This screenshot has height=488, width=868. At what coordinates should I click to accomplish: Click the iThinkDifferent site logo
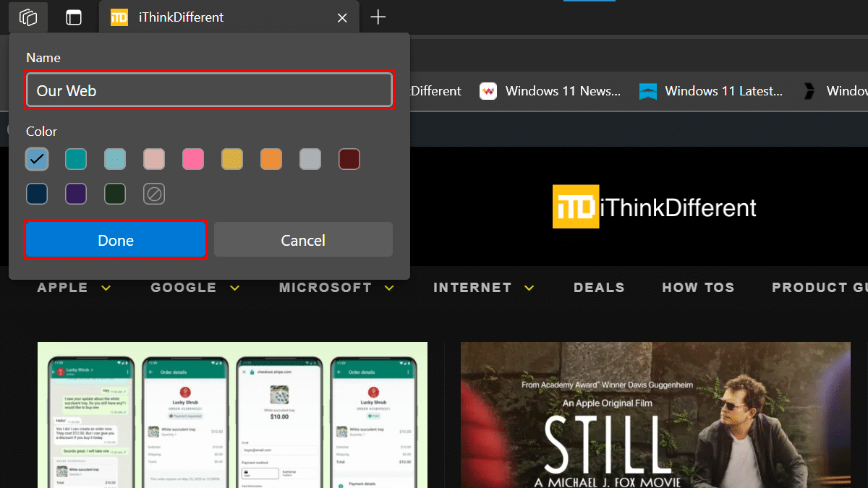tap(654, 207)
